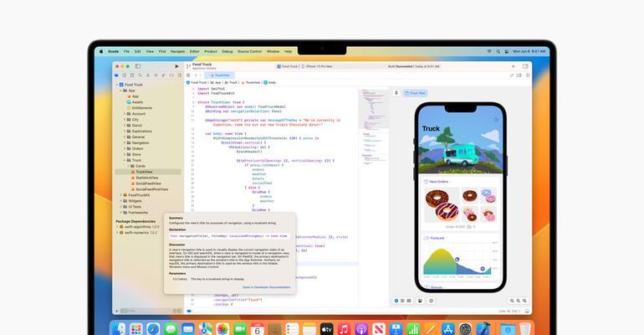Open the File menu
This screenshot has width=644, height=335.
[126, 51]
